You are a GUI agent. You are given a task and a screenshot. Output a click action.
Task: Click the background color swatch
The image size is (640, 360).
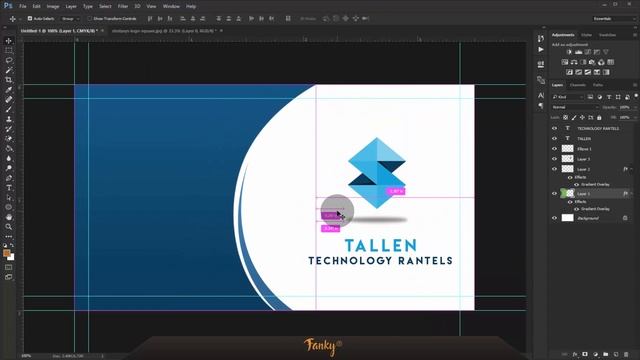11,258
